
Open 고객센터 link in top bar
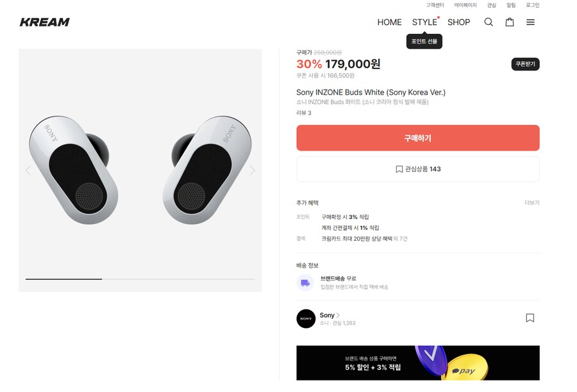(435, 5)
